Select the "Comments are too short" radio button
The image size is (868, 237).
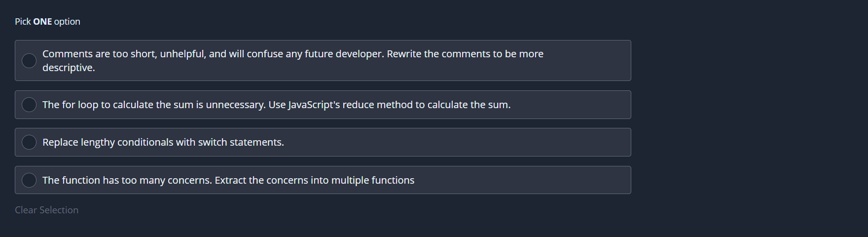click(29, 61)
